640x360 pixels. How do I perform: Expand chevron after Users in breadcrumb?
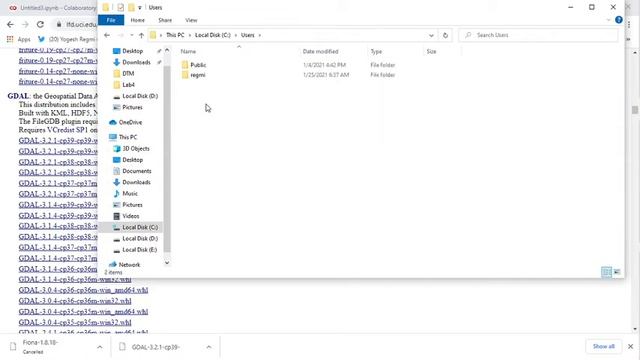260,36
